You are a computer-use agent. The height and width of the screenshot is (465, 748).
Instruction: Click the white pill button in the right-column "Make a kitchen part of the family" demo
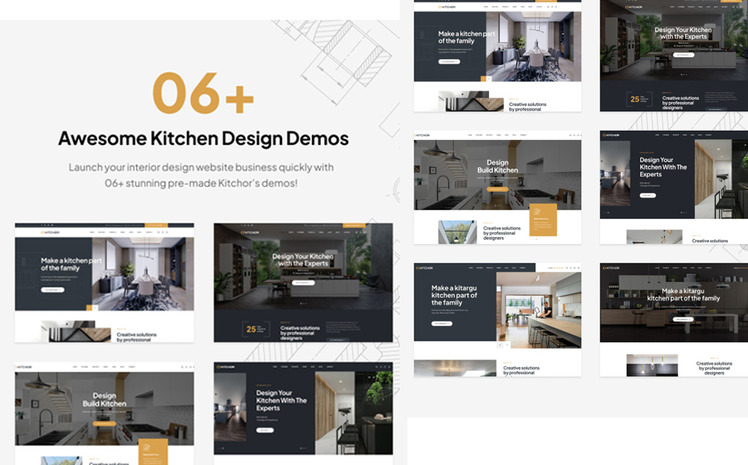pos(449,62)
